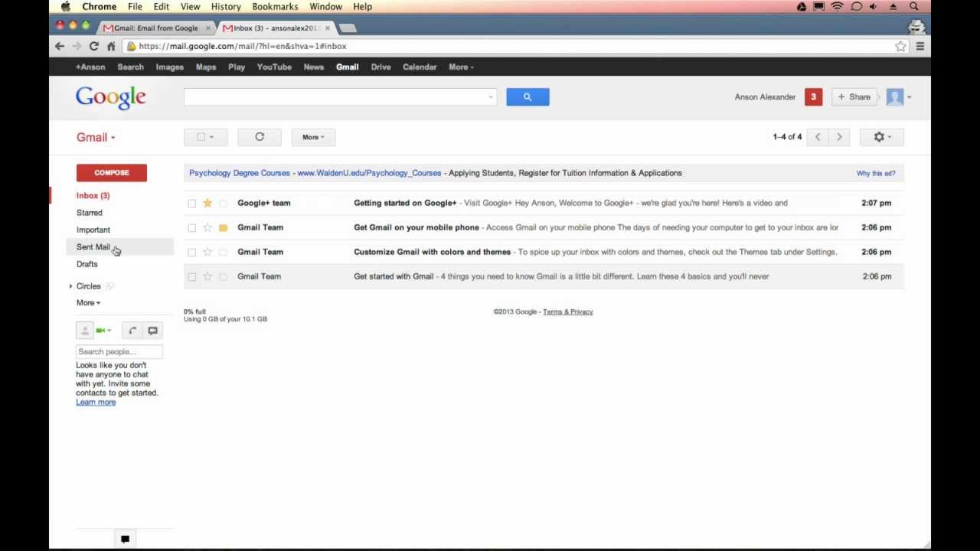980x551 pixels.
Task: Select checkbox for Get started with Gmail email
Action: 192,276
